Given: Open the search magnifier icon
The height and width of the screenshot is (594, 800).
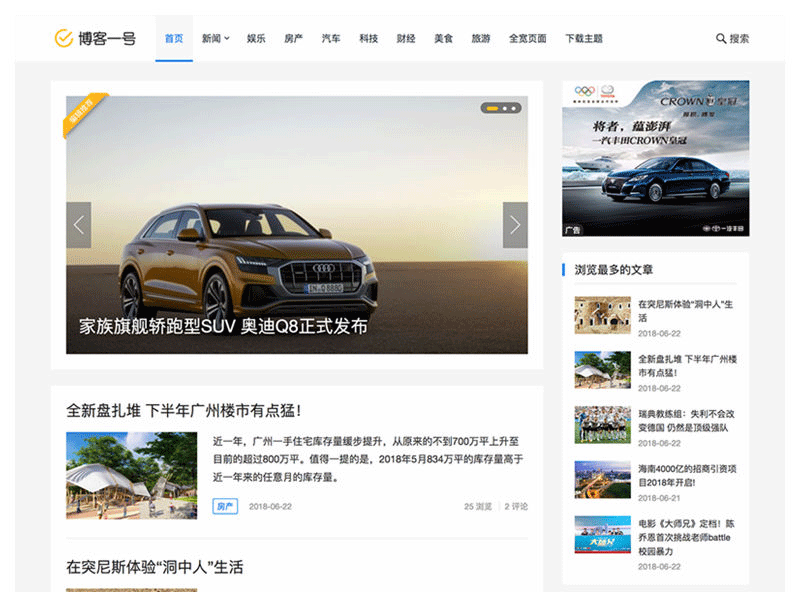Looking at the screenshot, I should pos(720,38).
